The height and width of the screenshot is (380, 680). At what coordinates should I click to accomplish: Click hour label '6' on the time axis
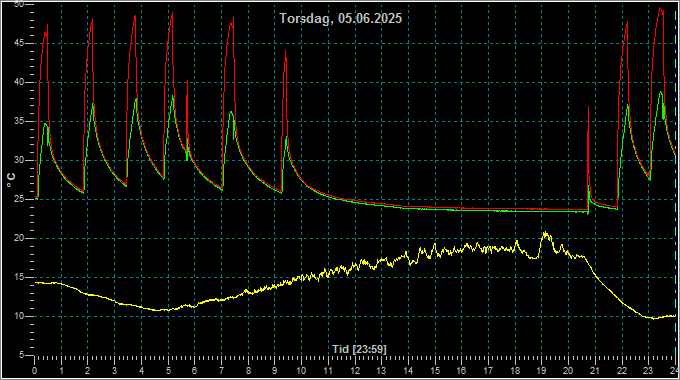point(194,371)
